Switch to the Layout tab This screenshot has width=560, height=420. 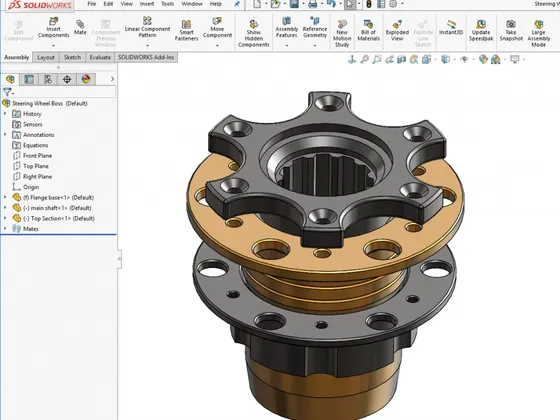point(46,57)
